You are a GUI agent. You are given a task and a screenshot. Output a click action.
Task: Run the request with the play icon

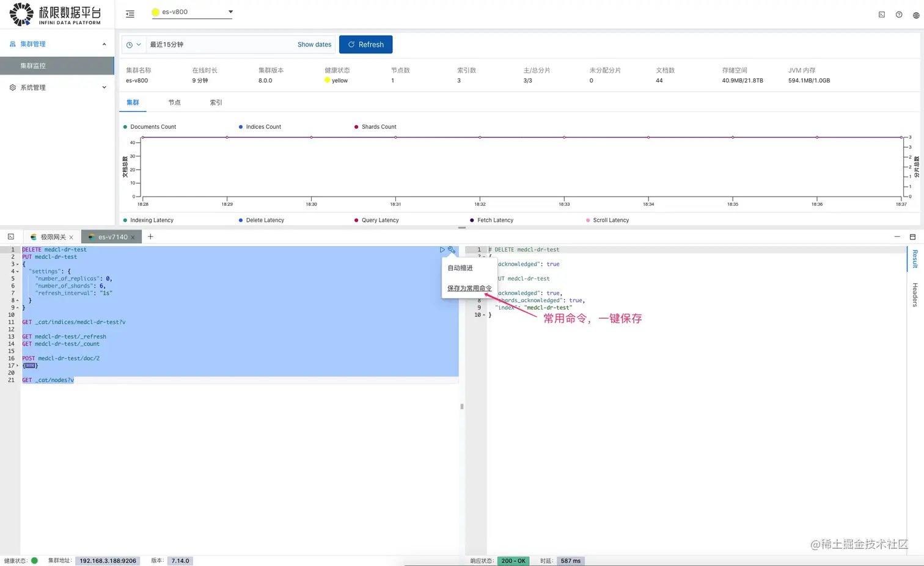click(x=442, y=250)
